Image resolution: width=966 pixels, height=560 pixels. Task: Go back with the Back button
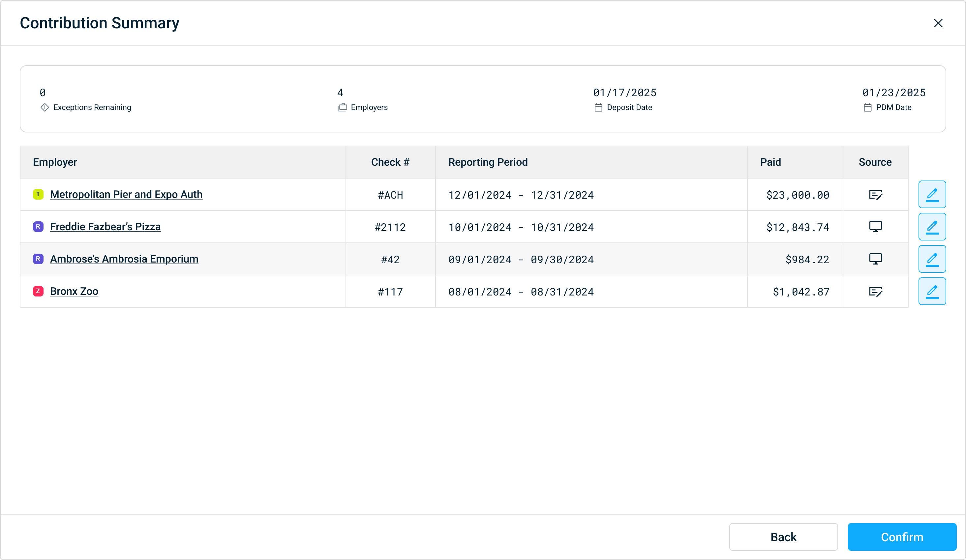point(783,537)
